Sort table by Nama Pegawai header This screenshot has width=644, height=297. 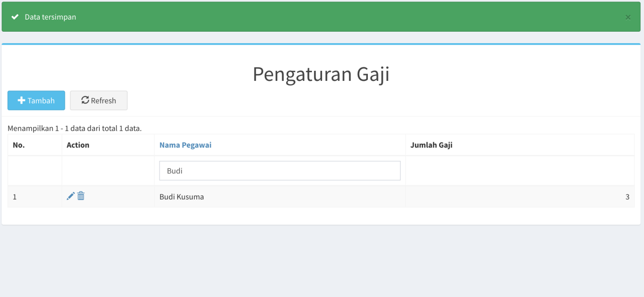tap(185, 145)
